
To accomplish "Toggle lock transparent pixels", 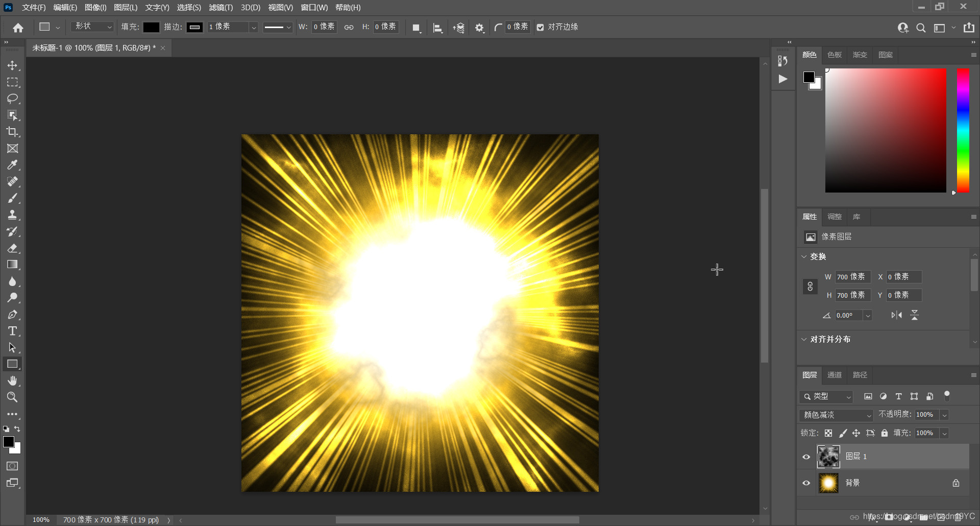I will (828, 433).
